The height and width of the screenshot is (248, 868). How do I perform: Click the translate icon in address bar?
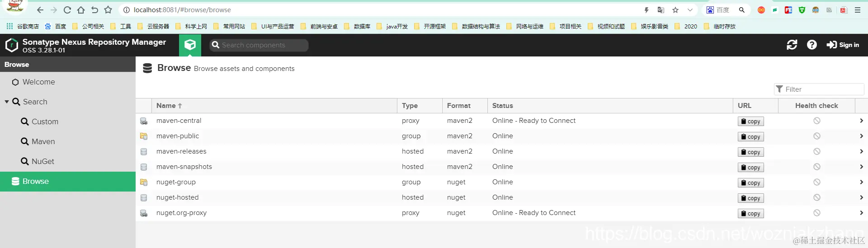point(661,10)
